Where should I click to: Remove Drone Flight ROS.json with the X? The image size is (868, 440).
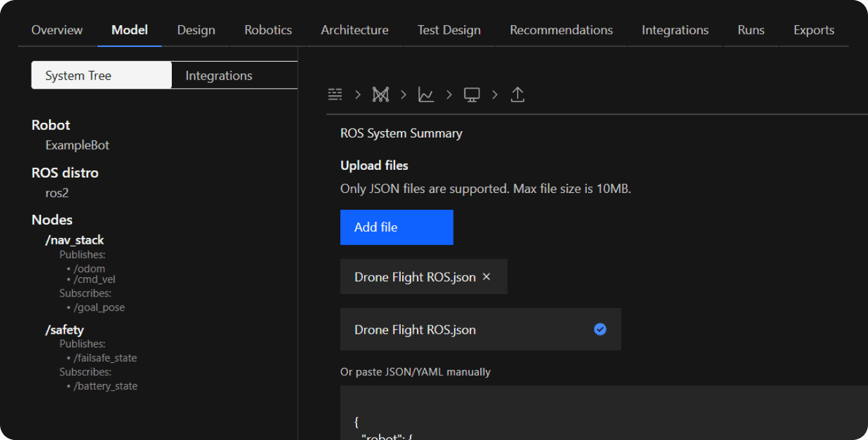tap(486, 277)
